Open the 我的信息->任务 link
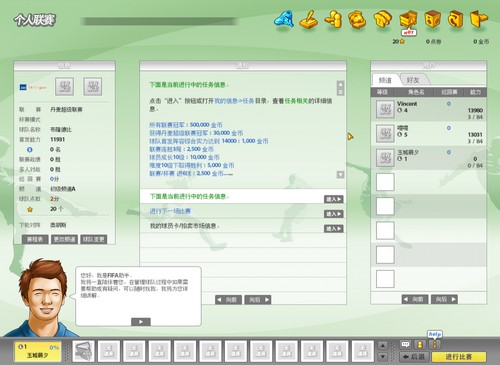The width and height of the screenshot is (500, 365). coord(234,101)
